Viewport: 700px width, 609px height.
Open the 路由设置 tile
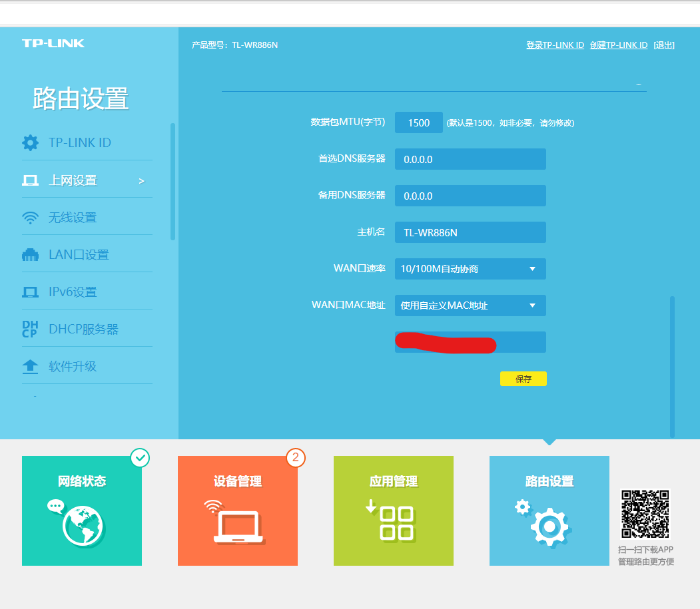549,511
